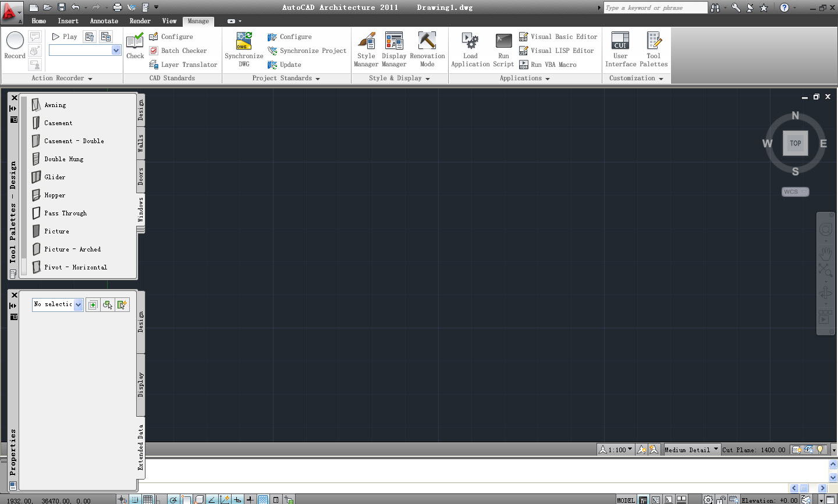The image size is (838, 504).
Task: Open the 1:100 annotation scale dropdown
Action: (616, 450)
